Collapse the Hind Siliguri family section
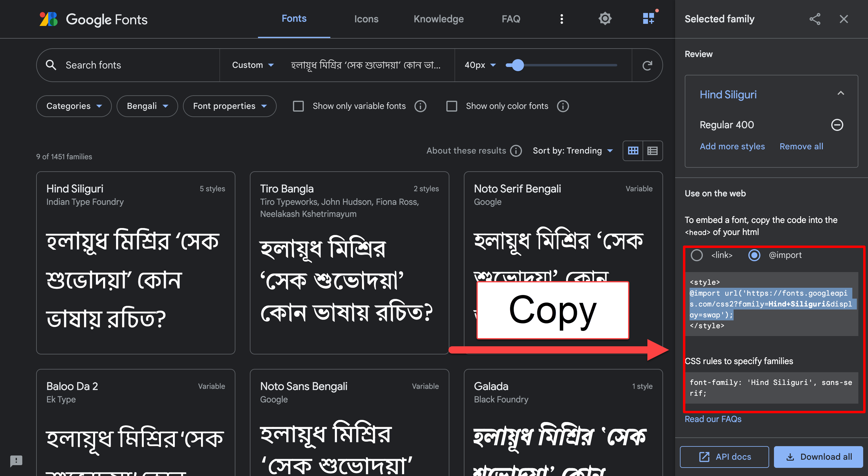Viewport: 868px width, 476px height. coord(841,94)
